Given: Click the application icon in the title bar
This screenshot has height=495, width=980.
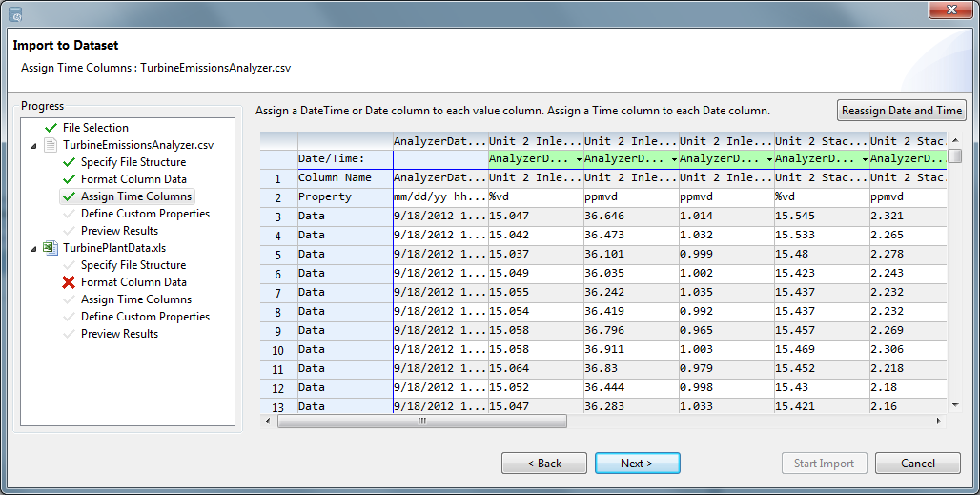Looking at the screenshot, I should pos(15,13).
